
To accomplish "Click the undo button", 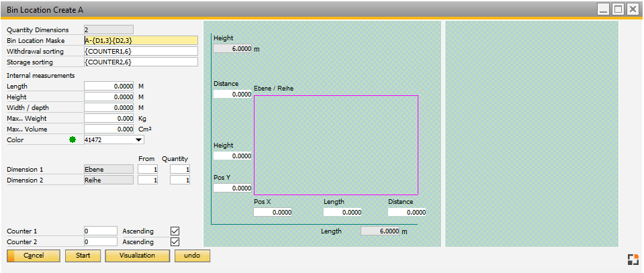I will [x=192, y=256].
